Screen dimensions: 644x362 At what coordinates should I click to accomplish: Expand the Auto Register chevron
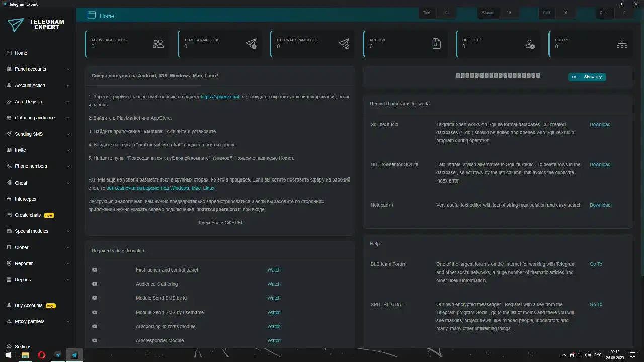(x=68, y=102)
